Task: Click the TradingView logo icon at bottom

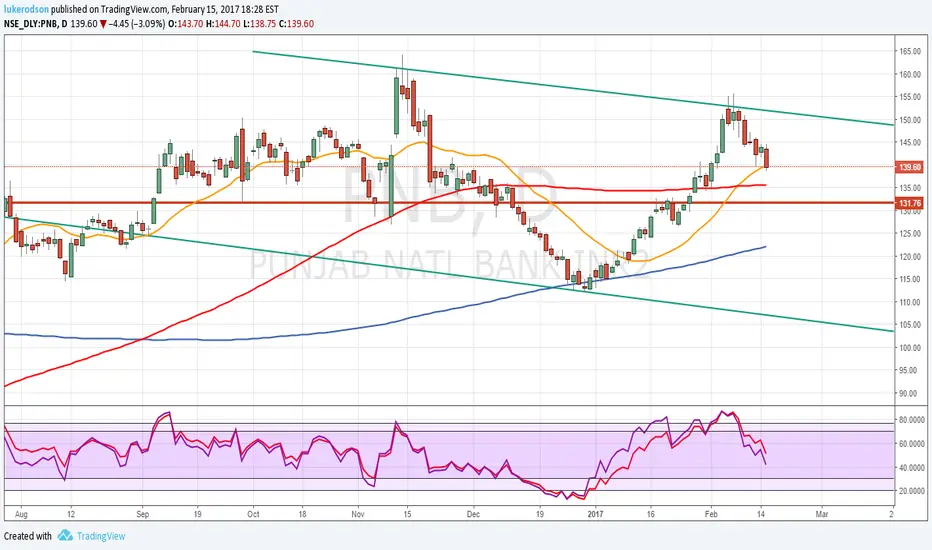Action: tap(65, 536)
